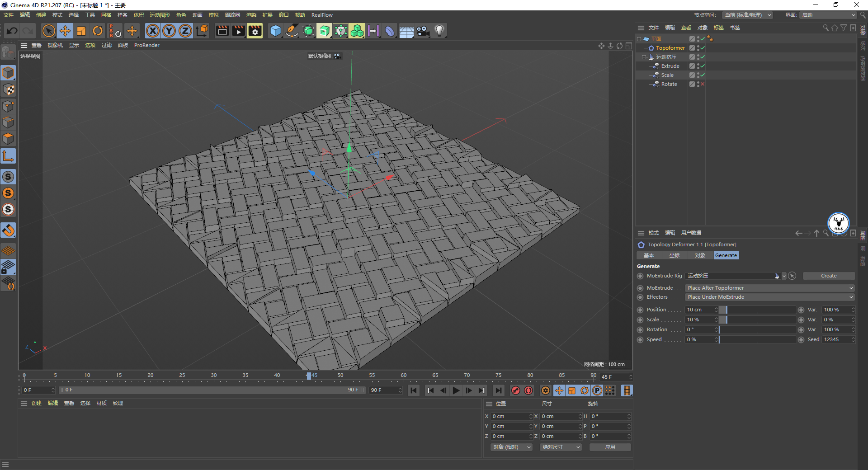Click the Scale percentage slider
Viewport: 868px width, 470px height.
(x=757, y=320)
